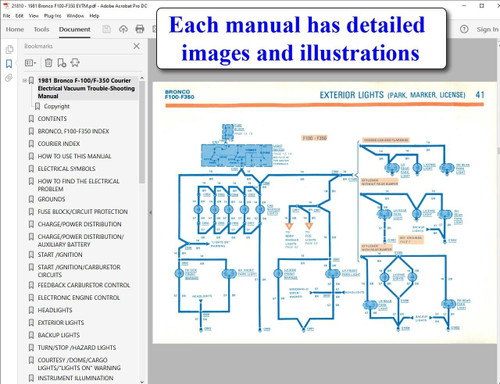Open the INSTRUMENT ILLUMINATION bookmark

tap(75, 378)
